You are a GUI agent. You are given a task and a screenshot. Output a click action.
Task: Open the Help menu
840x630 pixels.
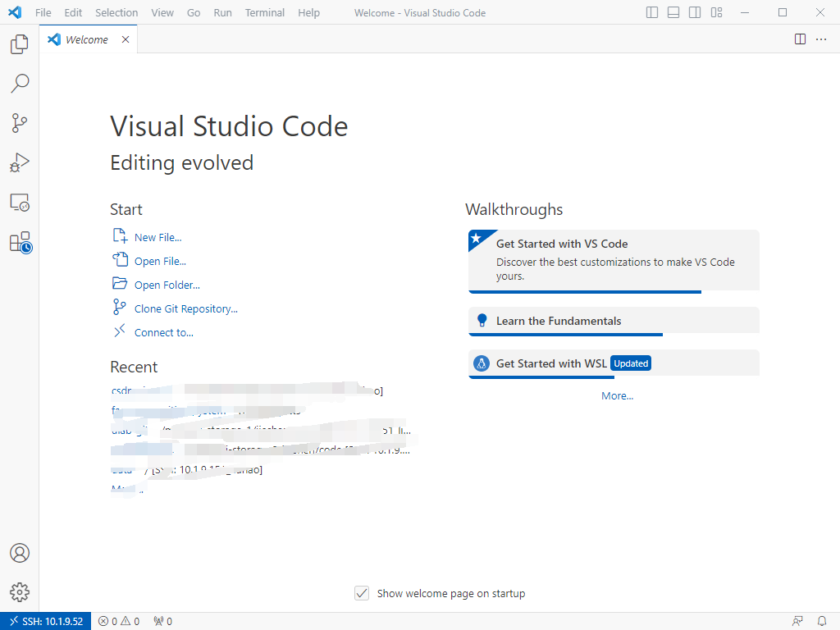(x=308, y=12)
